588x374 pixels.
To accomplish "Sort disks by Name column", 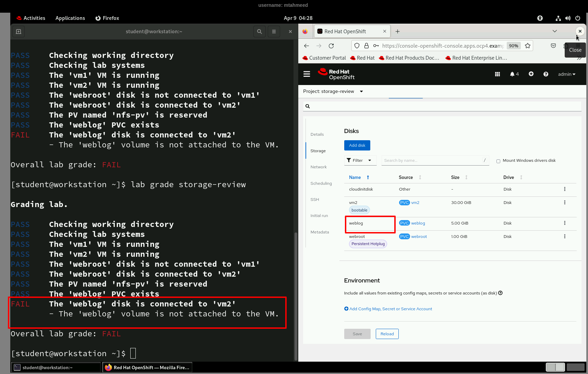I will click(x=359, y=178).
